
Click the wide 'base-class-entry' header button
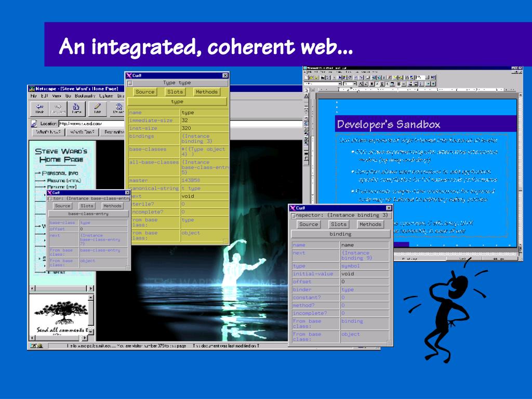(88, 214)
